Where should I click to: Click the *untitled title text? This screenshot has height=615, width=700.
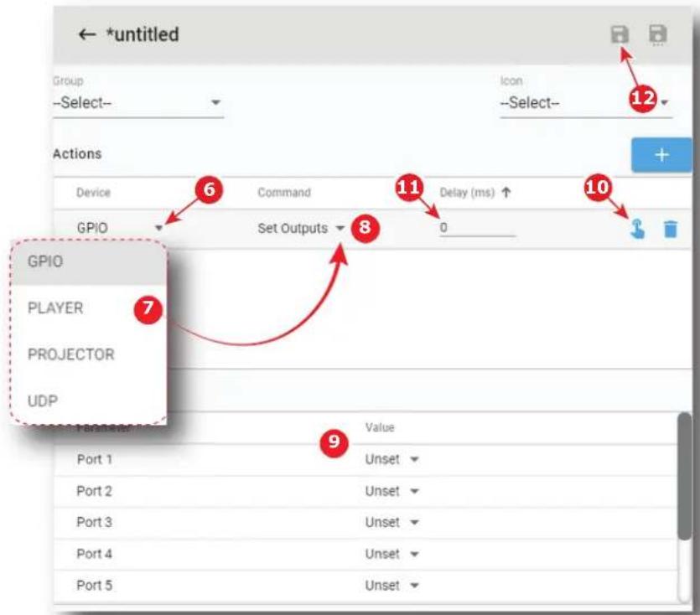point(143,34)
